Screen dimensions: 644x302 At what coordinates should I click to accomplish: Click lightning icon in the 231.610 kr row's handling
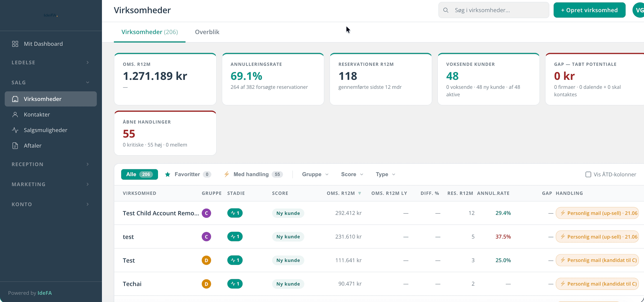pos(563,237)
